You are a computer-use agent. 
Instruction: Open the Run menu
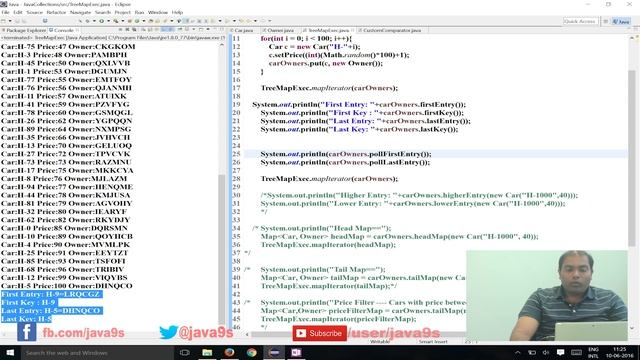click(139, 12)
